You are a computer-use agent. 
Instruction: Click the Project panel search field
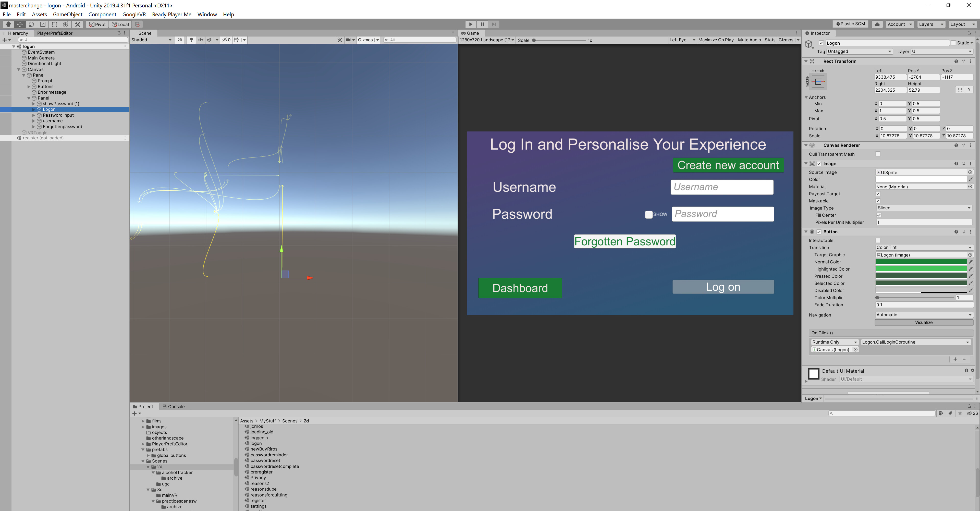883,413
